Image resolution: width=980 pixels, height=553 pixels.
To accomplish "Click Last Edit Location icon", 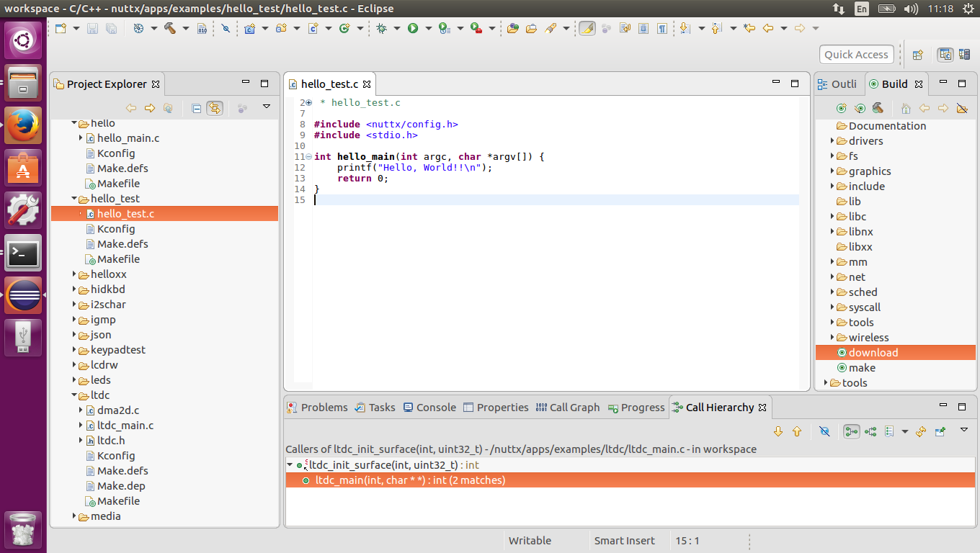I will coord(749,28).
